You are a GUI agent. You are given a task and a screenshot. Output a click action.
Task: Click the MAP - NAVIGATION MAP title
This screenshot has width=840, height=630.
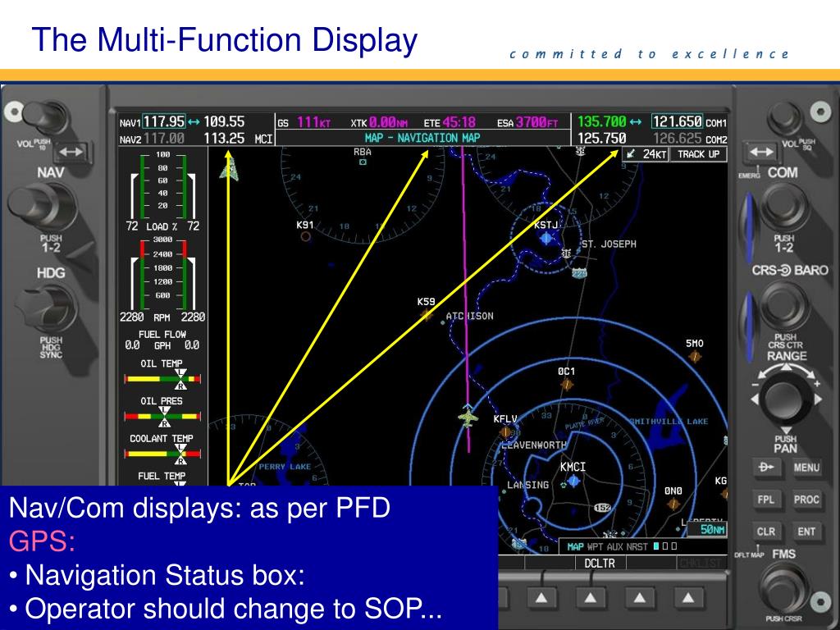pos(422,138)
